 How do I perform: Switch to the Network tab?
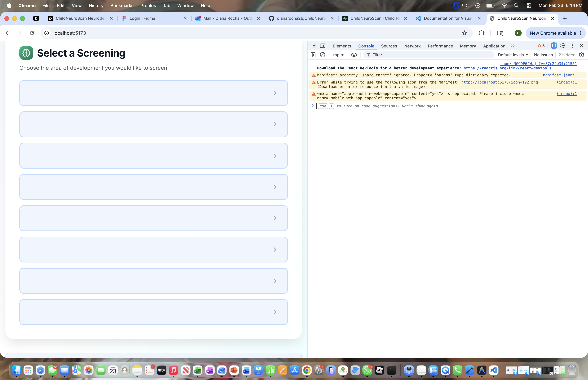412,46
